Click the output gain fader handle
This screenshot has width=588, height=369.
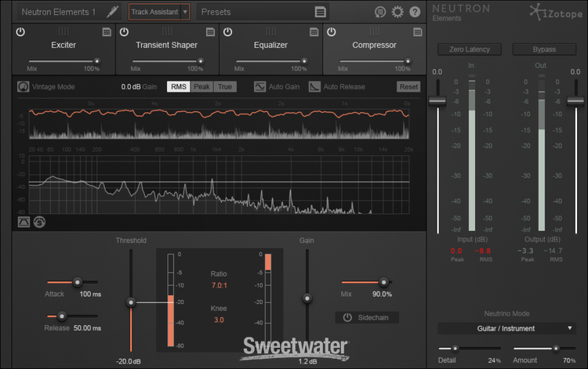coord(575,101)
